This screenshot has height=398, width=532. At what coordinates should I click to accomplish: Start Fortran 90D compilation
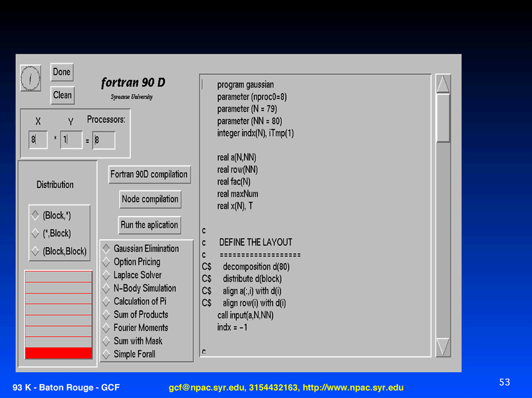149,174
